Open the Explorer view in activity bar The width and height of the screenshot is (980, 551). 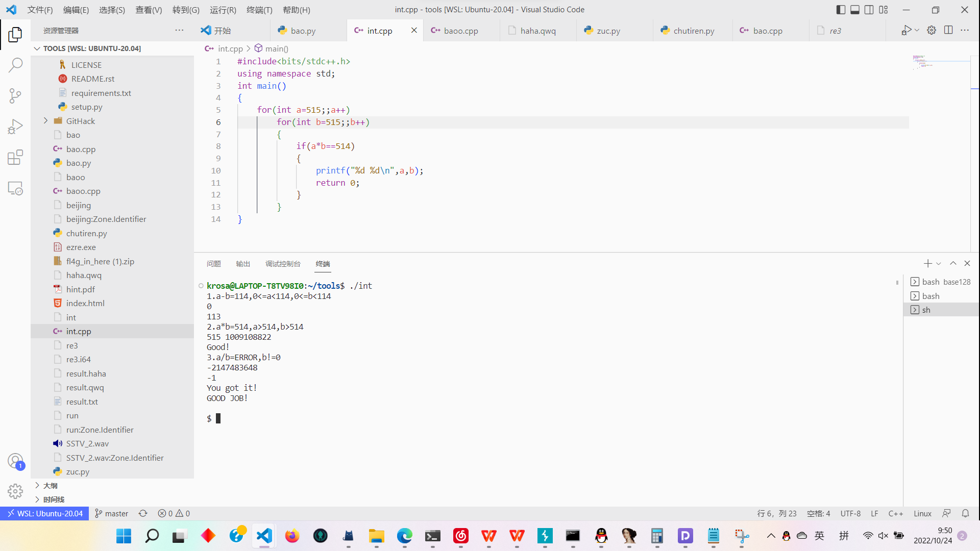(x=15, y=34)
